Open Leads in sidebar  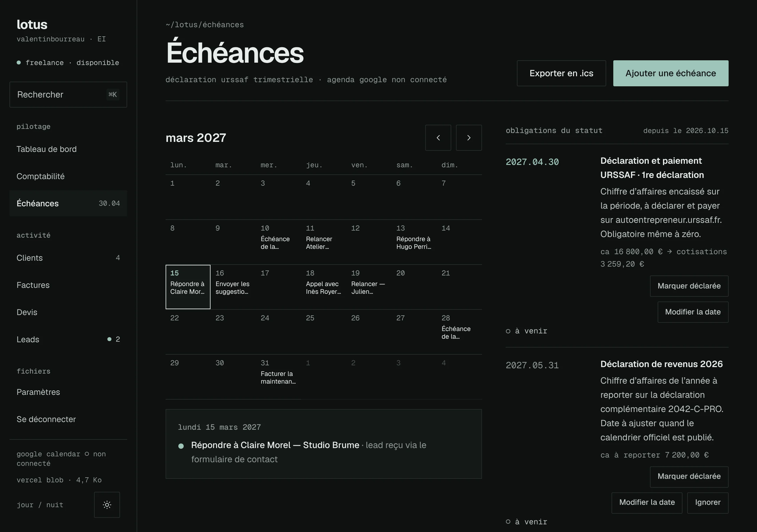pos(68,340)
